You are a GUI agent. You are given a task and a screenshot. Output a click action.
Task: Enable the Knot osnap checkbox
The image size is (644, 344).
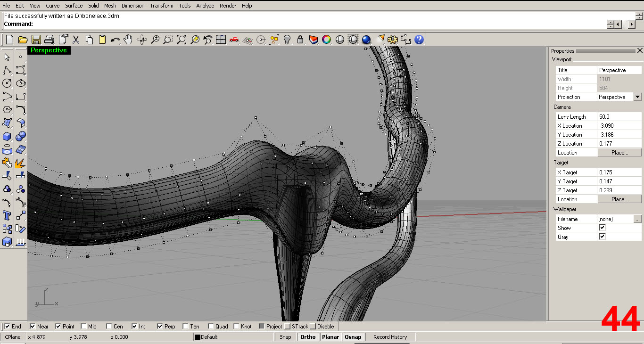(236, 326)
